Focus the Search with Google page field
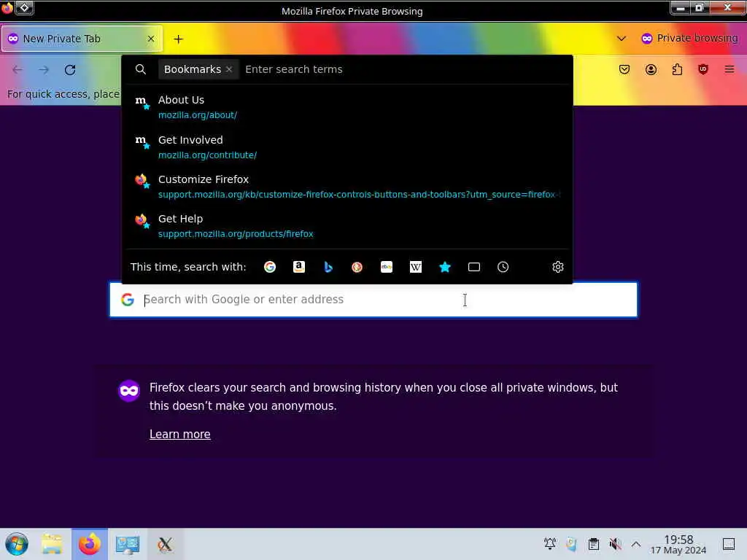Screen dimensions: 747x560 (373, 300)
